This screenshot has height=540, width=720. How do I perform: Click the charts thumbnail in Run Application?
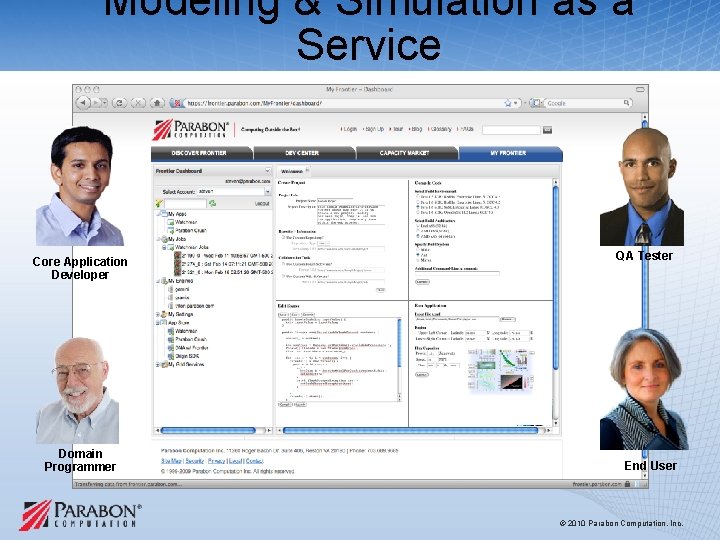click(x=501, y=370)
